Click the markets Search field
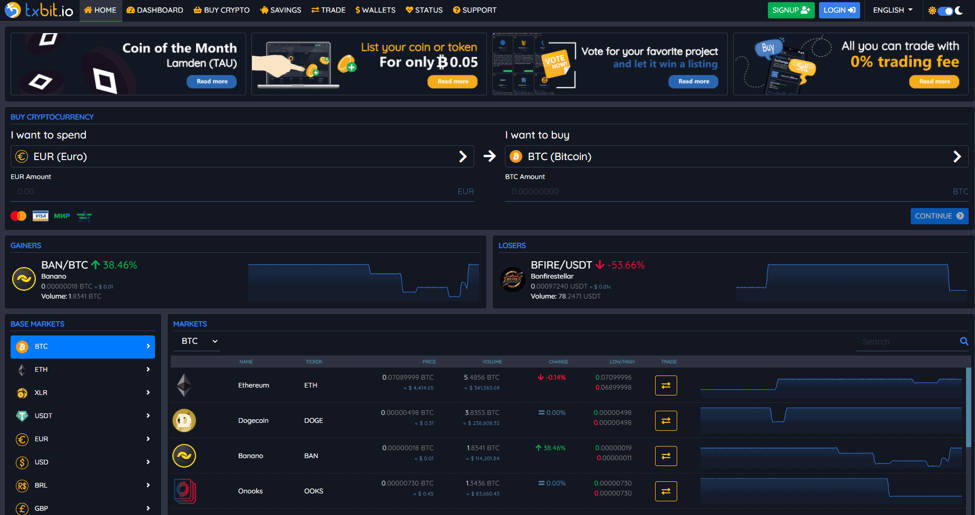The height and width of the screenshot is (515, 975). pyautogui.click(x=907, y=341)
